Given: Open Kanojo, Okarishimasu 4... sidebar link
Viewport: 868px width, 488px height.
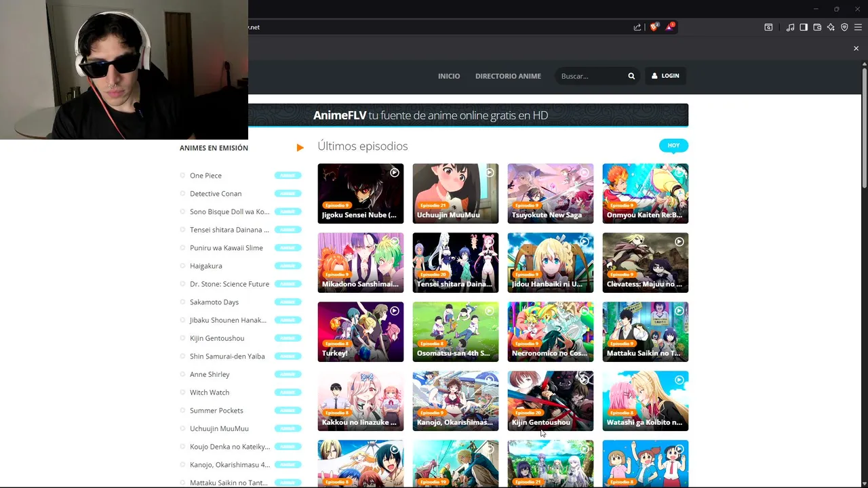Looking at the screenshot, I should (x=230, y=465).
